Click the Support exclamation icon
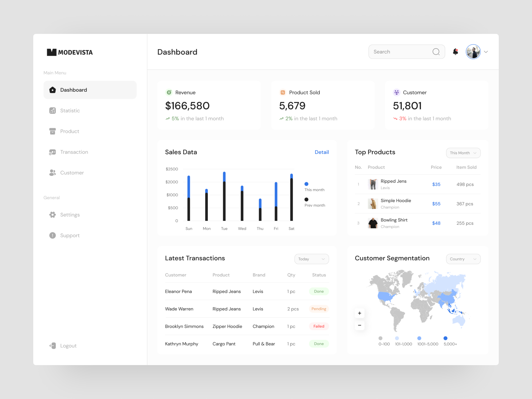The height and width of the screenshot is (399, 532). click(52, 235)
